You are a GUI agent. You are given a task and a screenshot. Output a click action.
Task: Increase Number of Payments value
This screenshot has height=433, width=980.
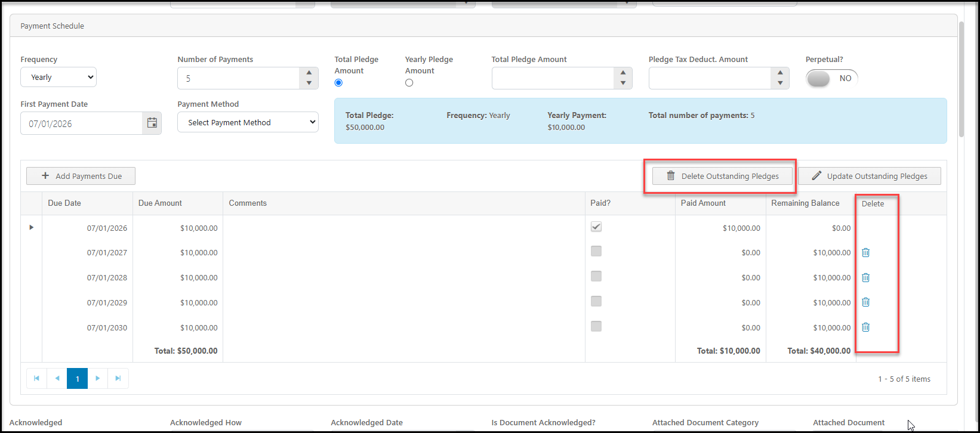pos(309,73)
